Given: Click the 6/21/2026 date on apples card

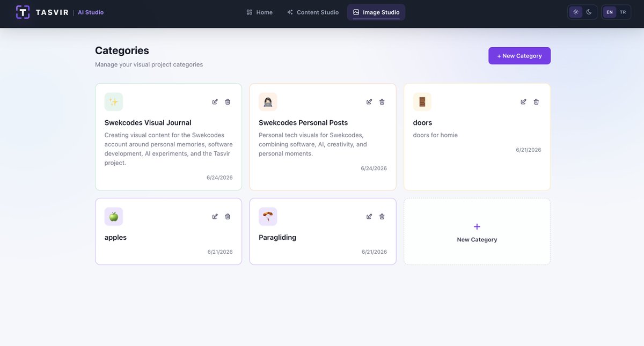Looking at the screenshot, I should click(220, 252).
